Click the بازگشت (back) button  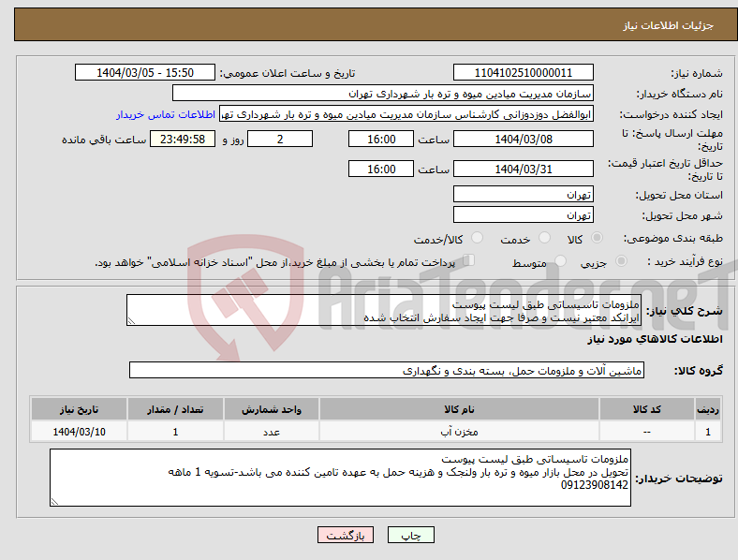tap(346, 535)
